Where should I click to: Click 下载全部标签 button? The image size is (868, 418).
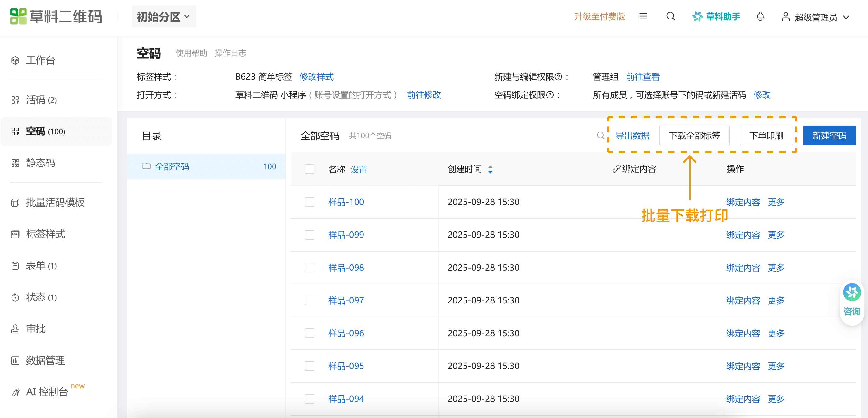(x=694, y=135)
